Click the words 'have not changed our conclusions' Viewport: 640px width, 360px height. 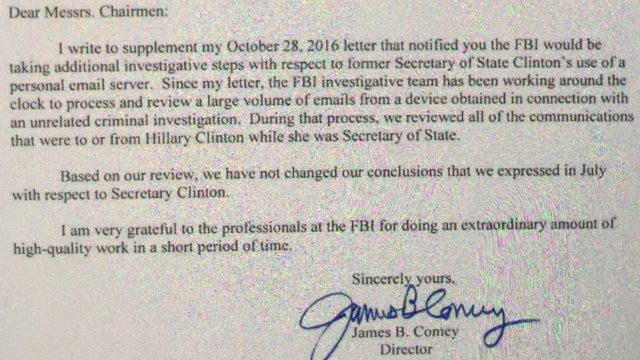(334, 173)
